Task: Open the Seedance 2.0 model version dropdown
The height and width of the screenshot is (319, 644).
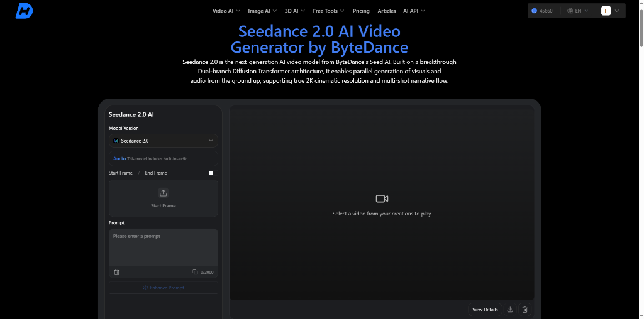Action: (163, 141)
